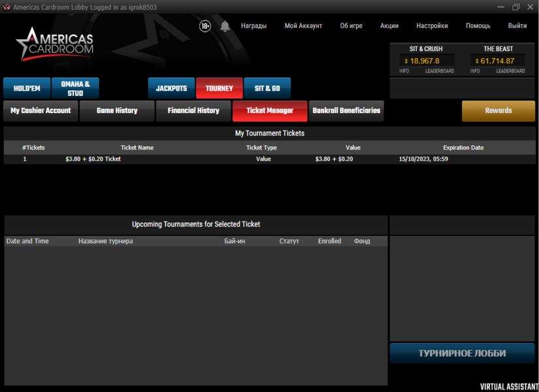
Task: Click the Americas Cardroom logo
Action: pyautogui.click(x=55, y=44)
